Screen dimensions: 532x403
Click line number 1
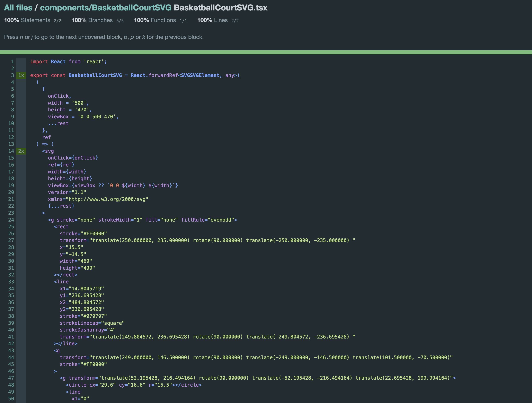pyautogui.click(x=12, y=62)
